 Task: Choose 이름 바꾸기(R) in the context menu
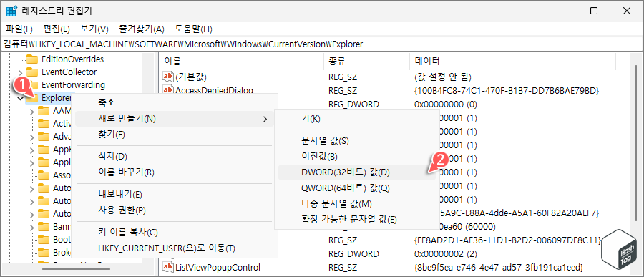(x=175, y=172)
